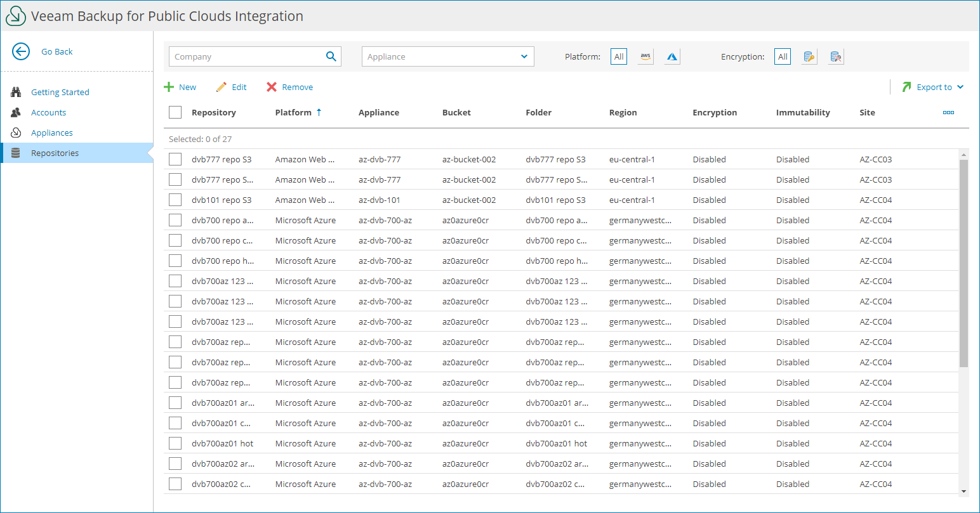Open the Appliance dropdown filter
This screenshot has height=513, width=980.
tap(447, 56)
